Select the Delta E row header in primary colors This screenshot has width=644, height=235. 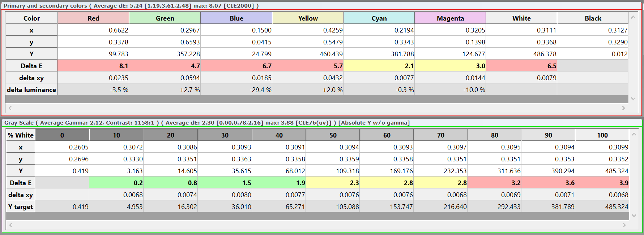[31, 66]
